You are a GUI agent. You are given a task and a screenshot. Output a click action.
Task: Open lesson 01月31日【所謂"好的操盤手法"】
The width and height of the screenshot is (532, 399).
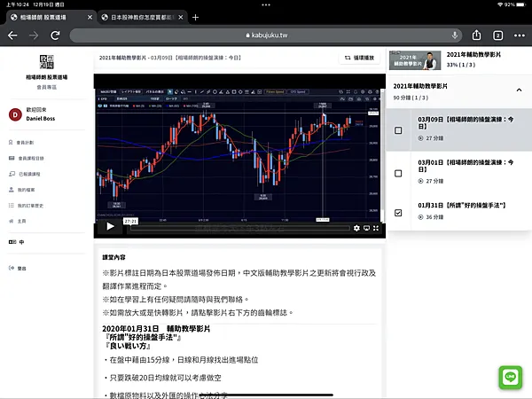(x=462, y=206)
